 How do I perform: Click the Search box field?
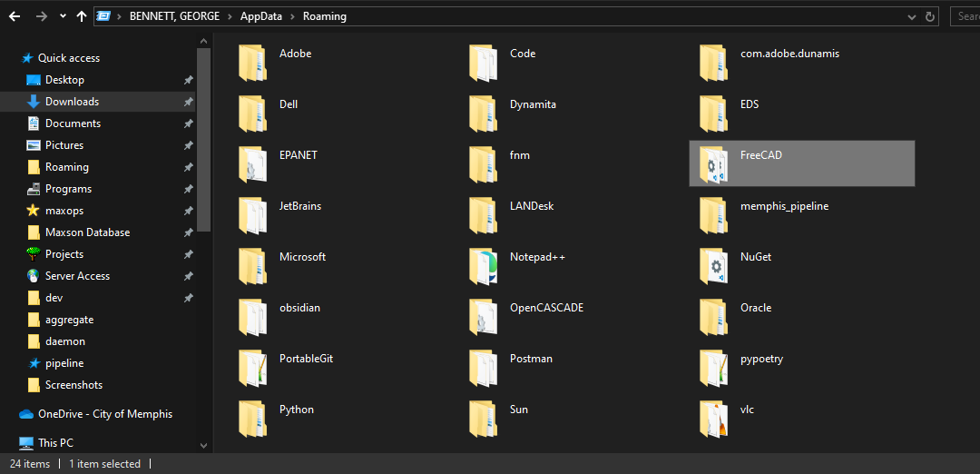click(966, 16)
